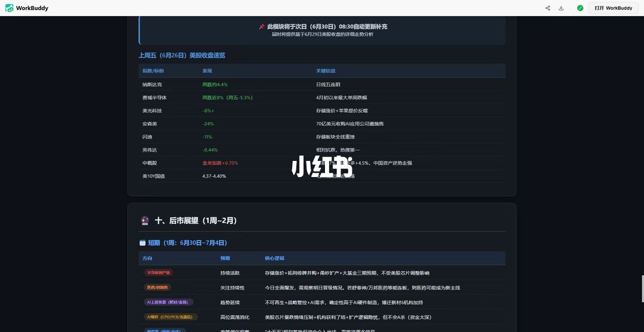The image size is (644, 332).
Task: Click the 闪迪 row label
Action: click(147, 136)
